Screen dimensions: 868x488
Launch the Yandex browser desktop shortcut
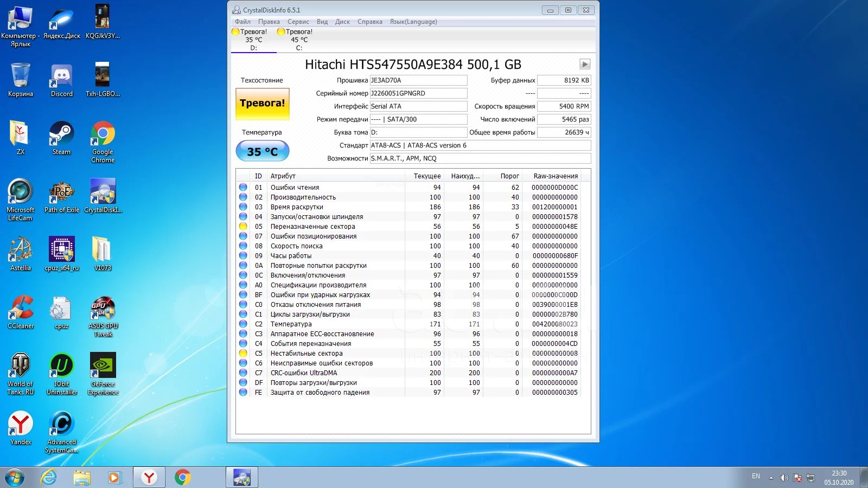tap(20, 428)
